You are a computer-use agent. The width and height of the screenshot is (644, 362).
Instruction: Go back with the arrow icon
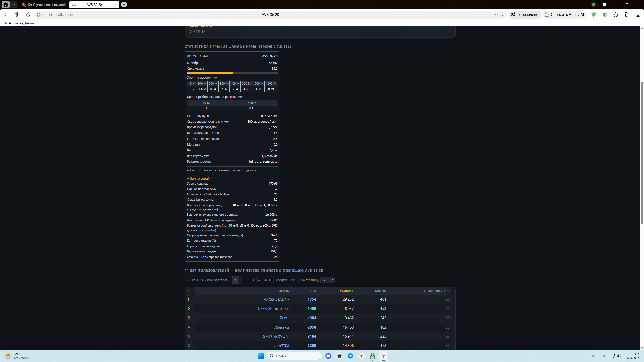[6, 15]
